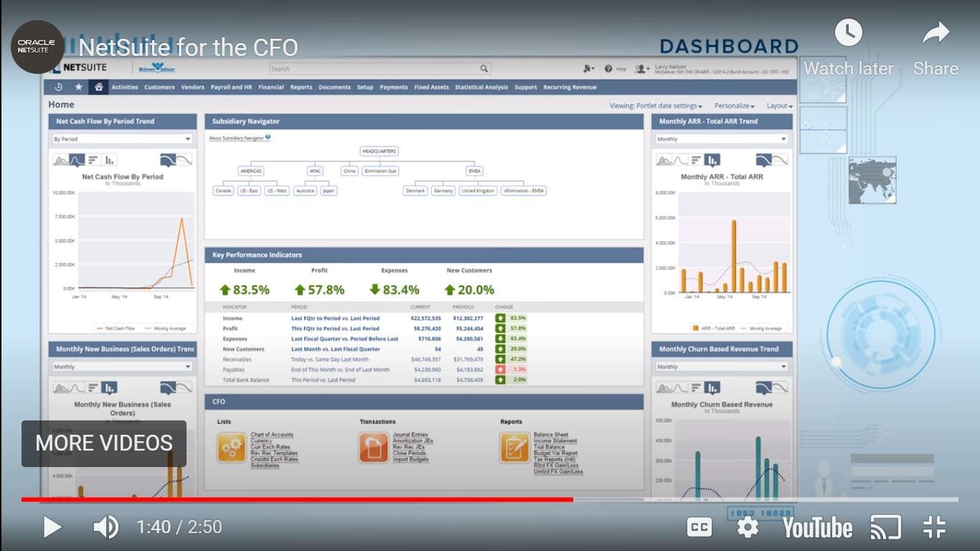Select line chart in Monthly New Business portlet

[x=77, y=388]
